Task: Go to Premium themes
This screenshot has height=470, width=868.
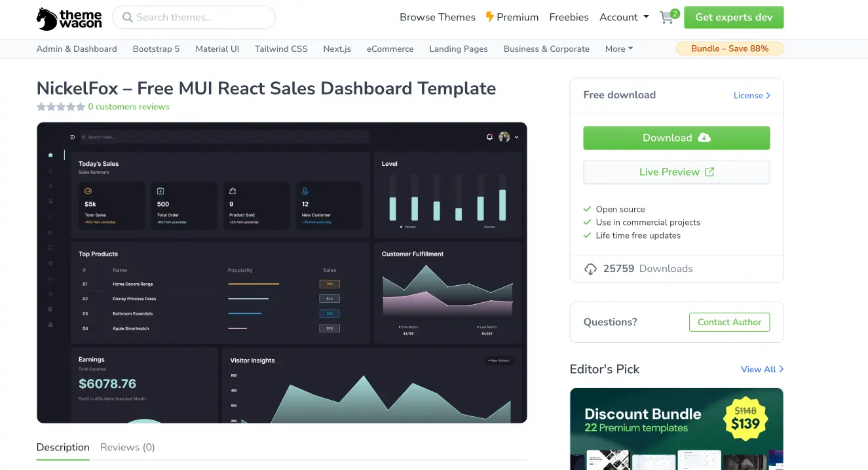Action: coord(512,17)
